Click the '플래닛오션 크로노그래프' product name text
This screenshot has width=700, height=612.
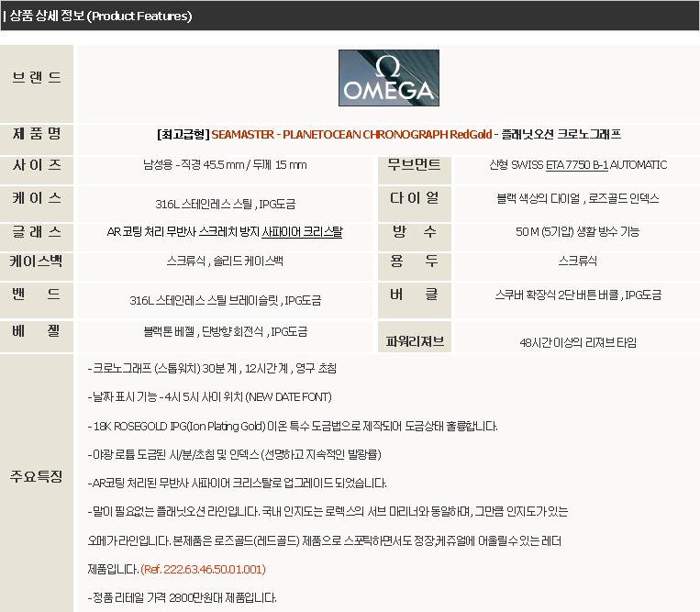(561, 134)
